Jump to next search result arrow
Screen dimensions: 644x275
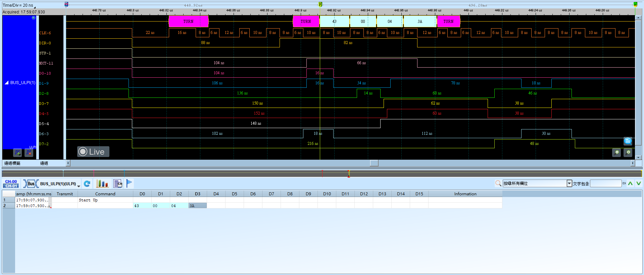click(639, 183)
